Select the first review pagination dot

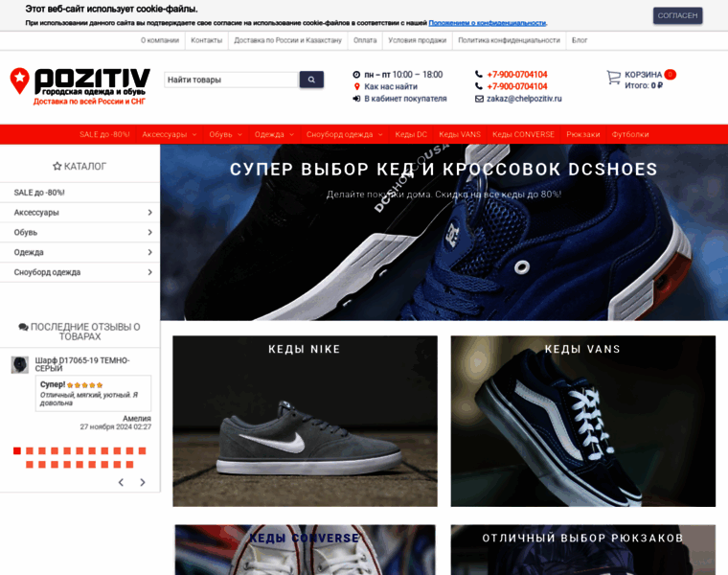17,450
